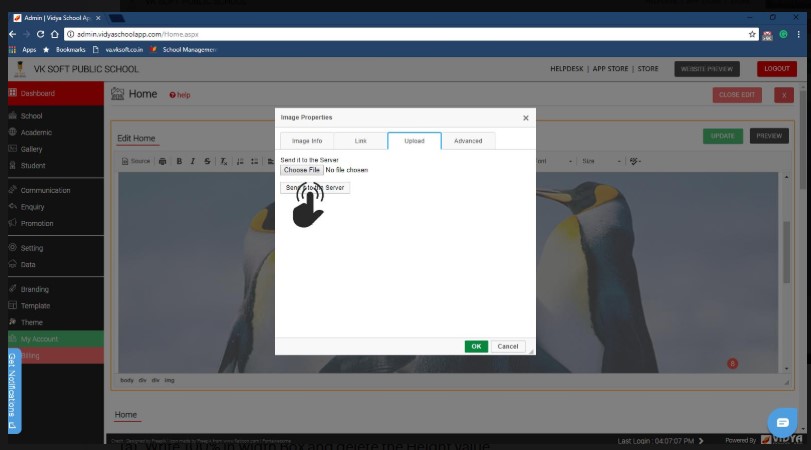
Task: Open the Advanced tab
Action: [468, 141]
